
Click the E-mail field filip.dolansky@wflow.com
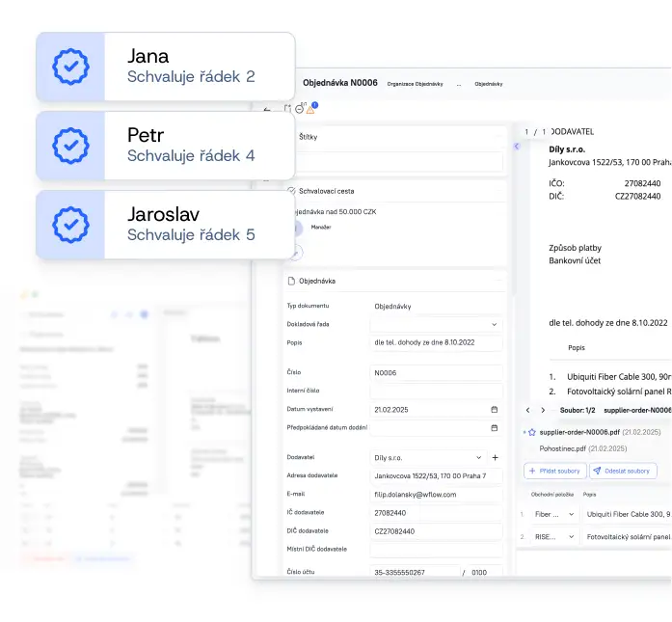coord(436,495)
